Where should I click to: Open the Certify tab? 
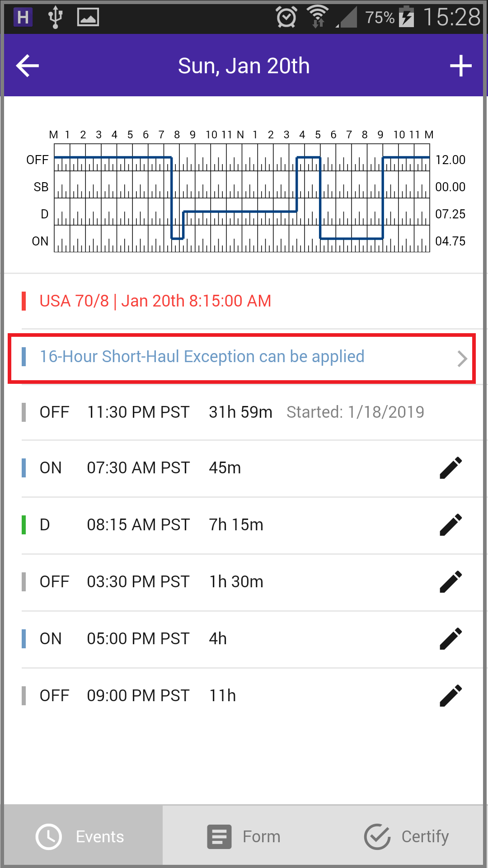pyautogui.click(x=406, y=836)
